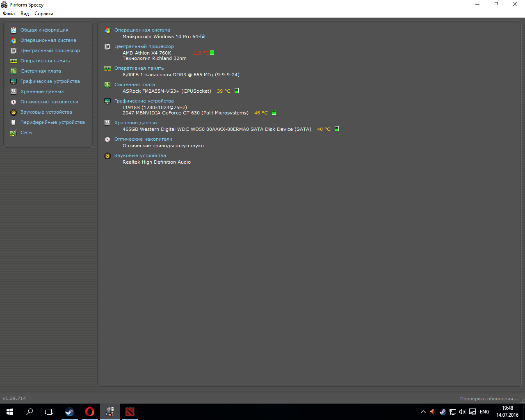Click the motherboard icon in the summary panel

tap(107, 84)
